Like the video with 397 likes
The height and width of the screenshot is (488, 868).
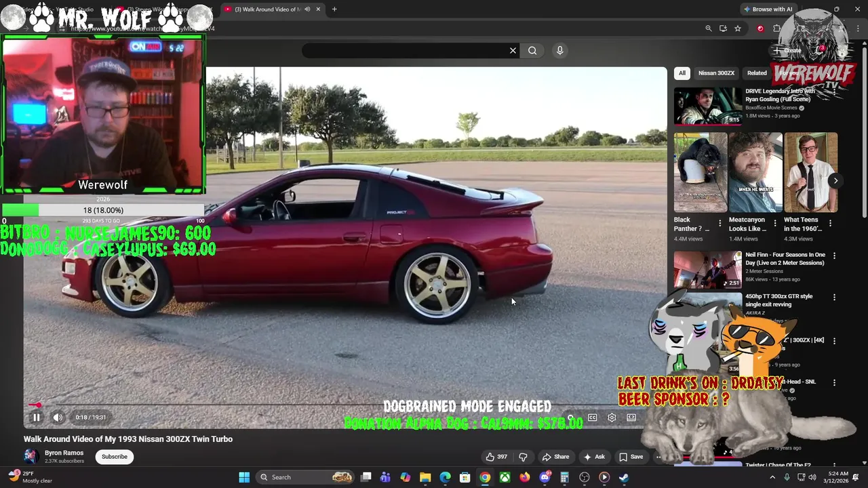point(496,457)
